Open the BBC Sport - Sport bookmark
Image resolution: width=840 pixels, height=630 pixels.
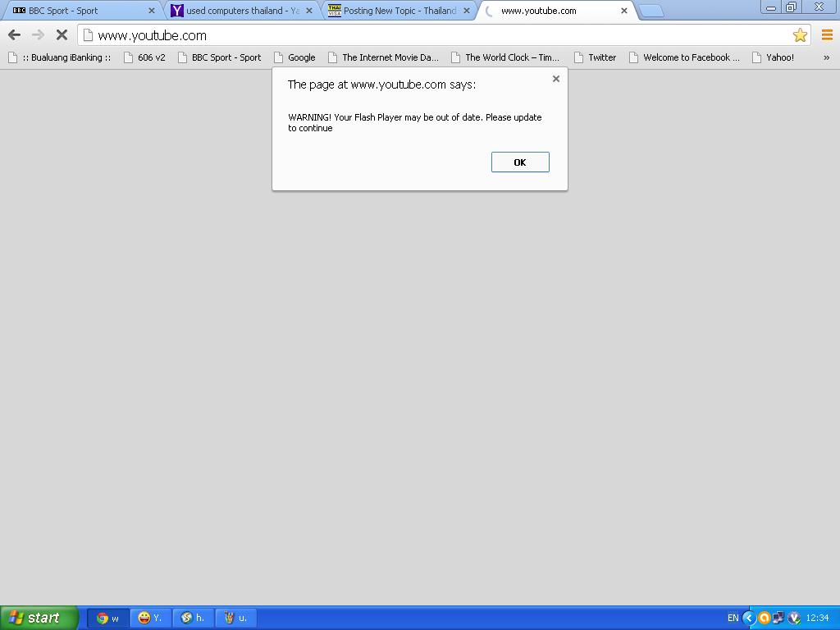tap(220, 57)
